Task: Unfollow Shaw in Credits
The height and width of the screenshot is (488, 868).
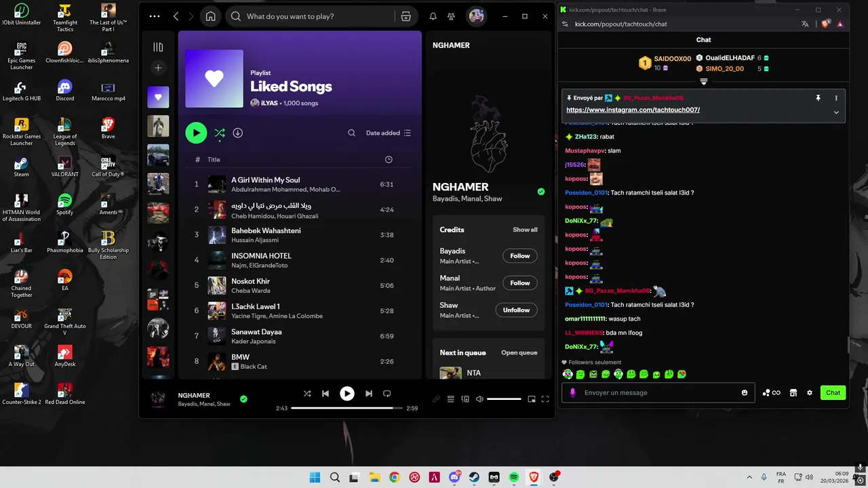Action: [516, 310]
